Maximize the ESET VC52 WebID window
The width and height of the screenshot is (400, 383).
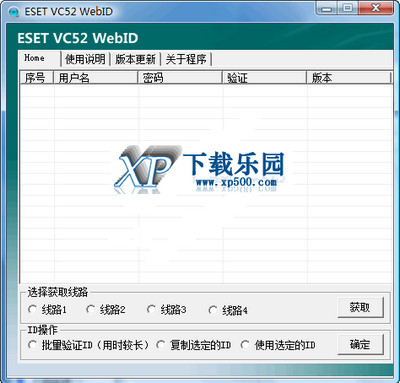(348, 8)
